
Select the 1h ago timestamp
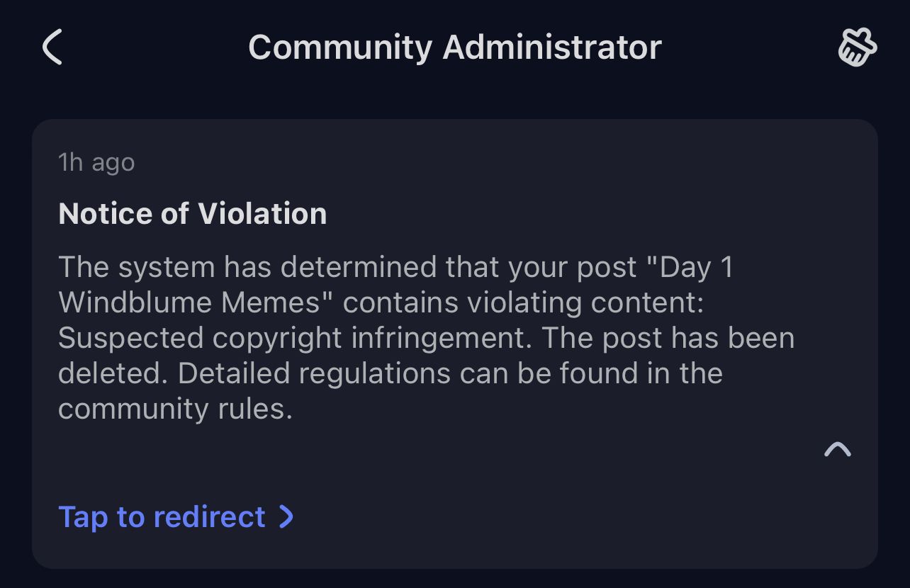(96, 162)
